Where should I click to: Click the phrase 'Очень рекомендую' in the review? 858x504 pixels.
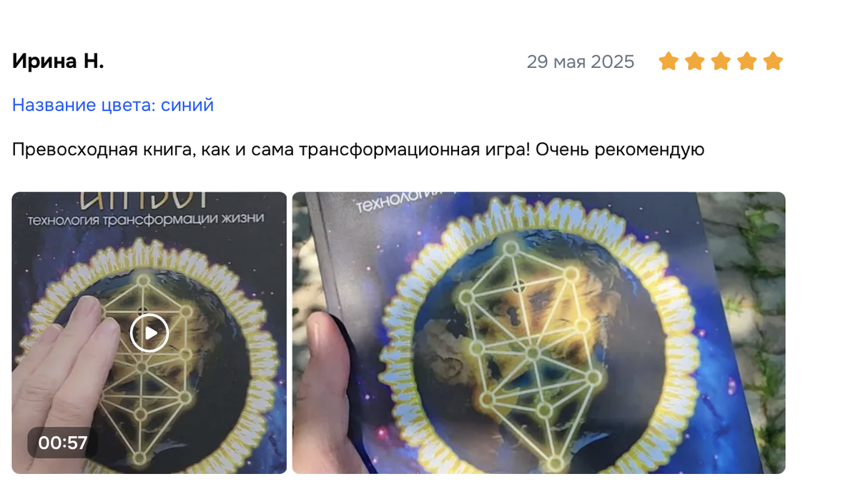[x=621, y=150]
